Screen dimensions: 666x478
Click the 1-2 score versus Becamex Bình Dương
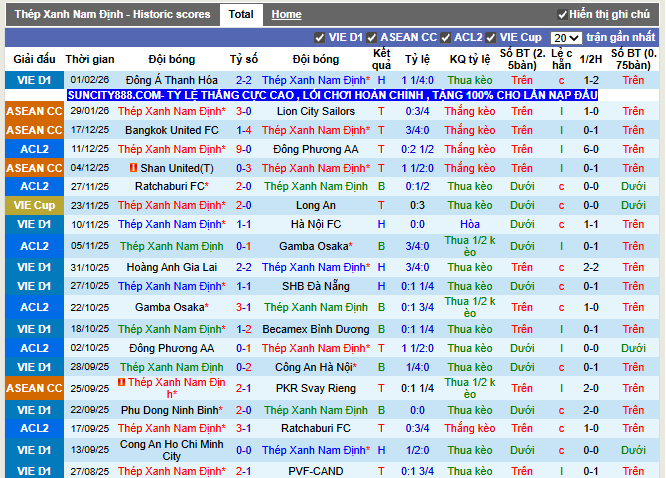point(243,329)
